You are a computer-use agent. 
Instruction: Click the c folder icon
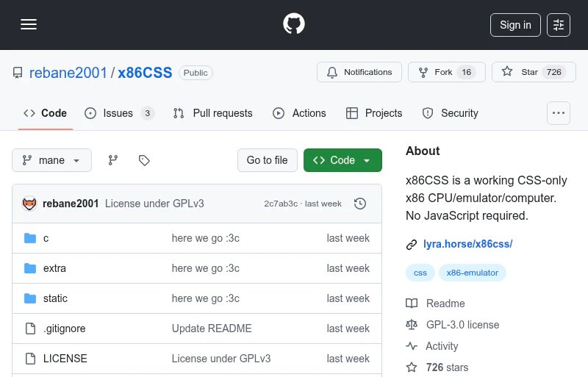click(x=30, y=238)
